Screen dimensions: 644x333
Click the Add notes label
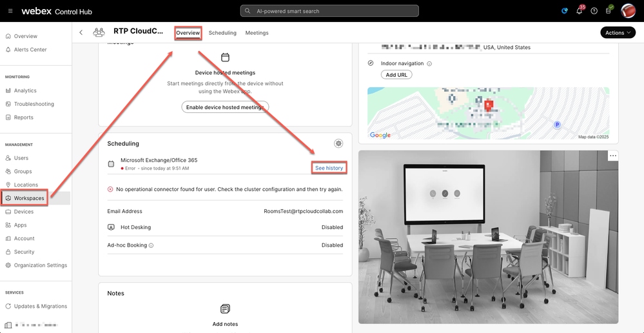point(225,324)
